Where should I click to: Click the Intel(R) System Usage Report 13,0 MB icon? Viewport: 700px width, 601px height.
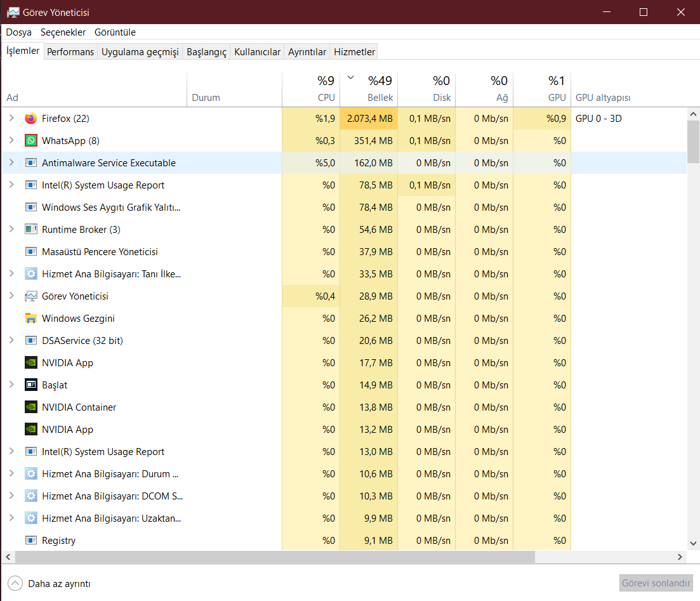[31, 451]
